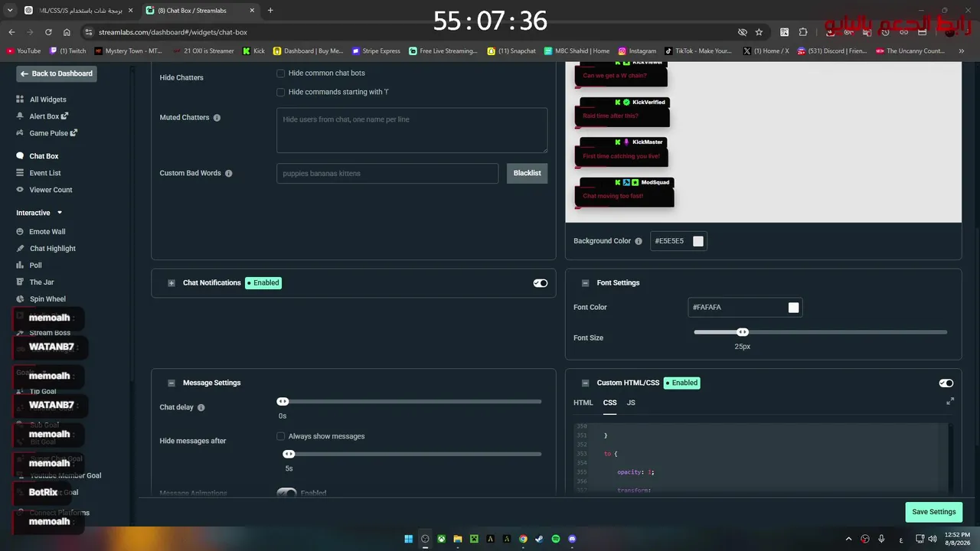The height and width of the screenshot is (551, 980).
Task: Check Hide commands starting with '!'
Action: click(x=280, y=92)
